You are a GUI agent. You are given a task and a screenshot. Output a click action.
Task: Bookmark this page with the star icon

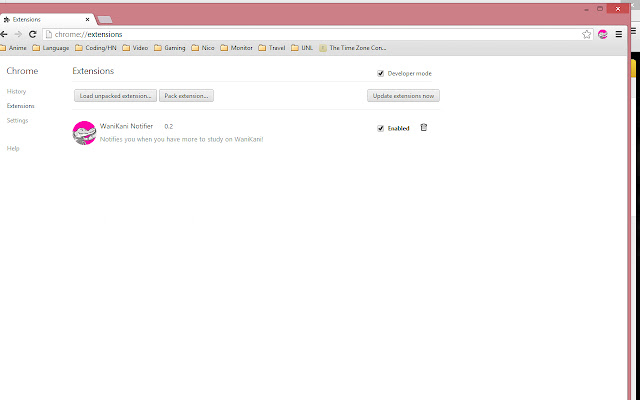pyautogui.click(x=587, y=34)
